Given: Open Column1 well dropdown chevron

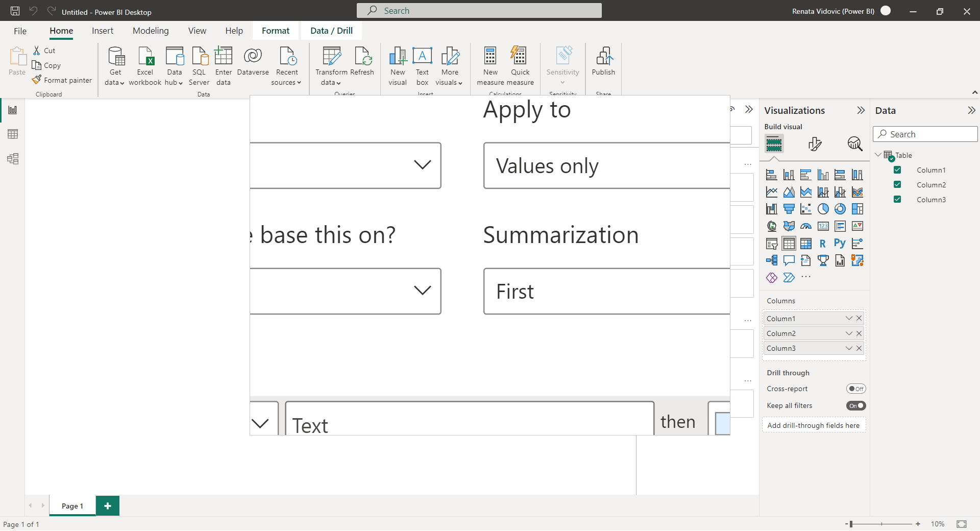Looking at the screenshot, I should [x=849, y=318].
